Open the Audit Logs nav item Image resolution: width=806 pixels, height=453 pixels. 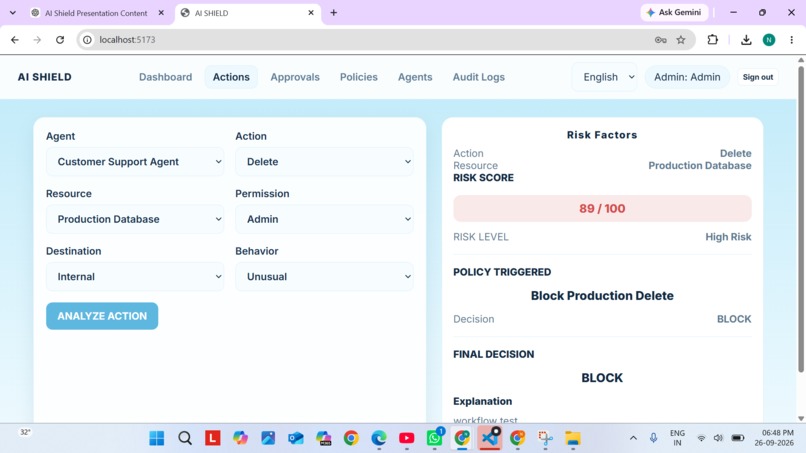coord(479,77)
